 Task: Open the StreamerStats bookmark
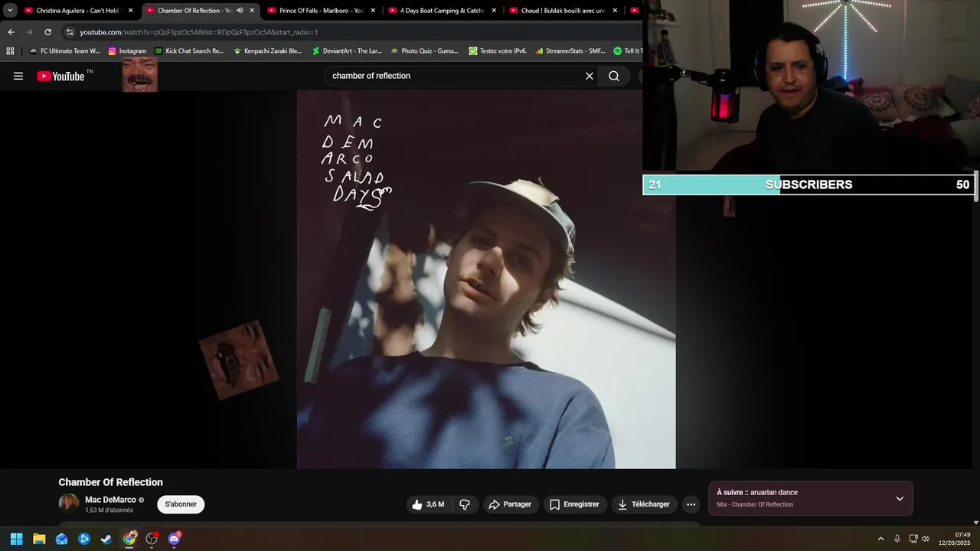[x=570, y=51]
